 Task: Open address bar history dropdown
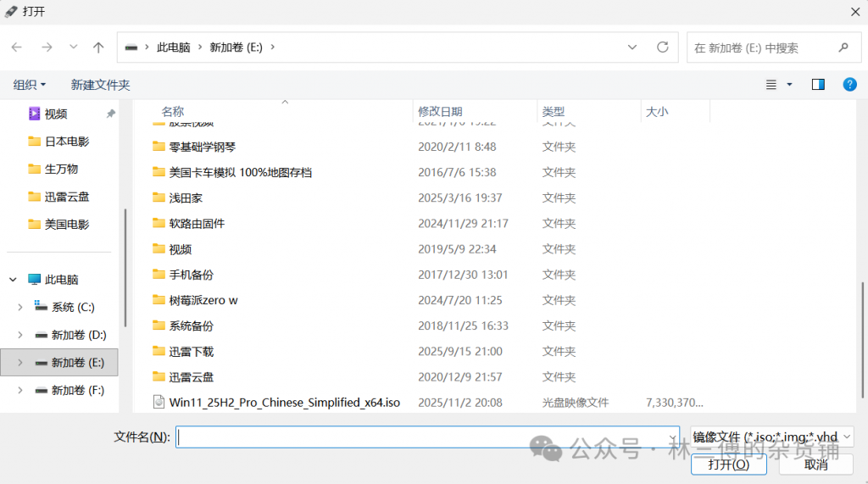point(632,47)
